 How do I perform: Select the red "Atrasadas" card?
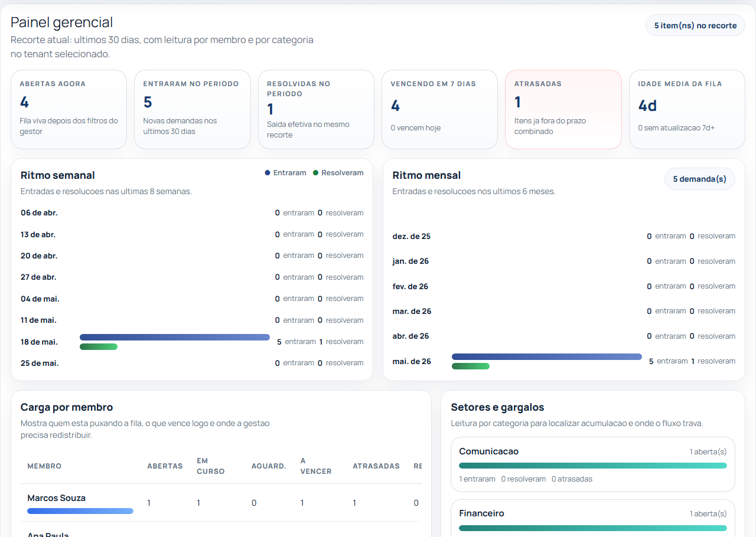coord(563,109)
